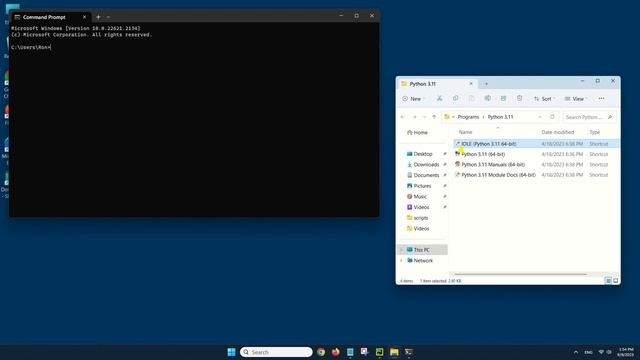Screen dimensions: 640x360
Task: Switch to details view in File Explorer status bar
Action: click(608, 280)
